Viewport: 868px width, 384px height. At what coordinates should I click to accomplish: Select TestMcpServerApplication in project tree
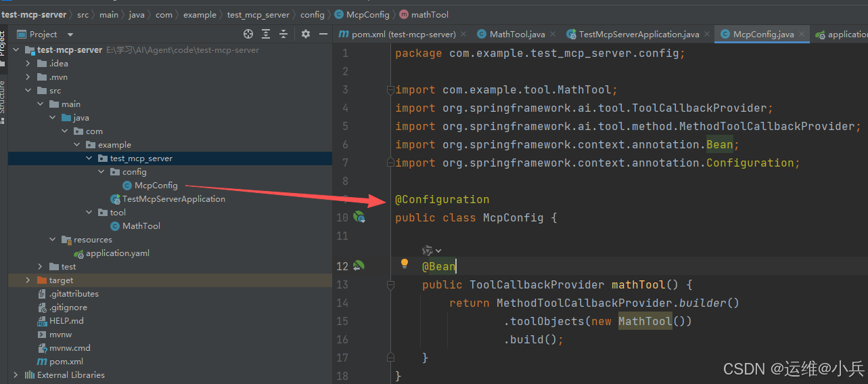[174, 199]
